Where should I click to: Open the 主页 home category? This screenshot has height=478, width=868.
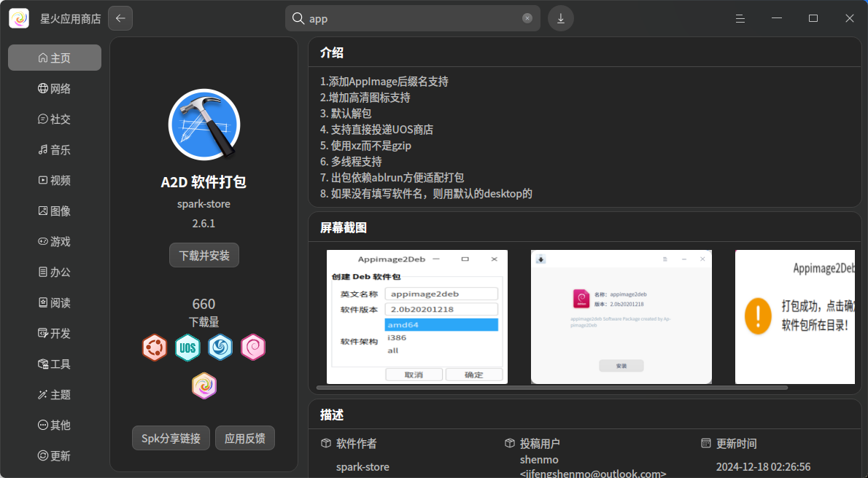pos(54,58)
